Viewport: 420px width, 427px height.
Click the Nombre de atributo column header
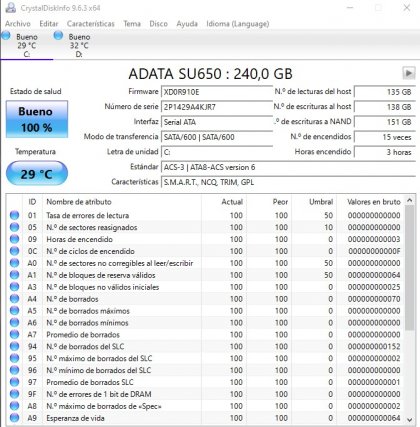pyautogui.click(x=122, y=202)
